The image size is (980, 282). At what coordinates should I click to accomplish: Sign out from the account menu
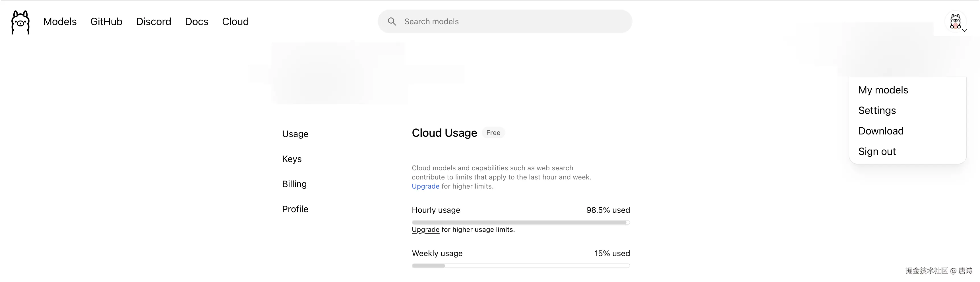[877, 152]
